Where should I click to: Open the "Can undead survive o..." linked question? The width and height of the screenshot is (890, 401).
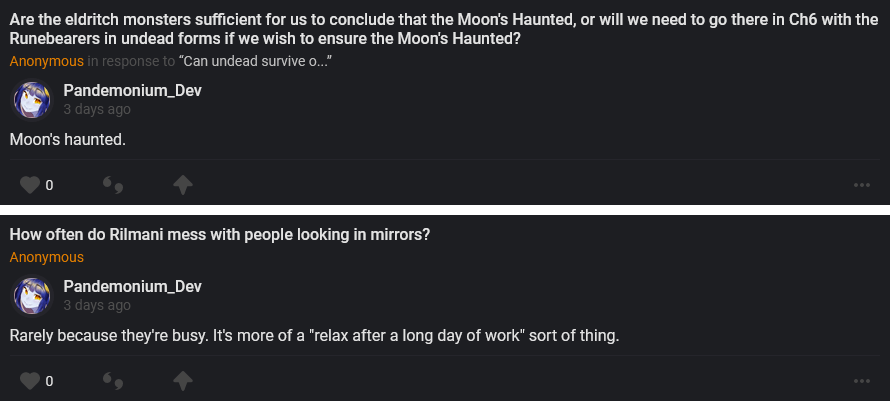pos(255,61)
